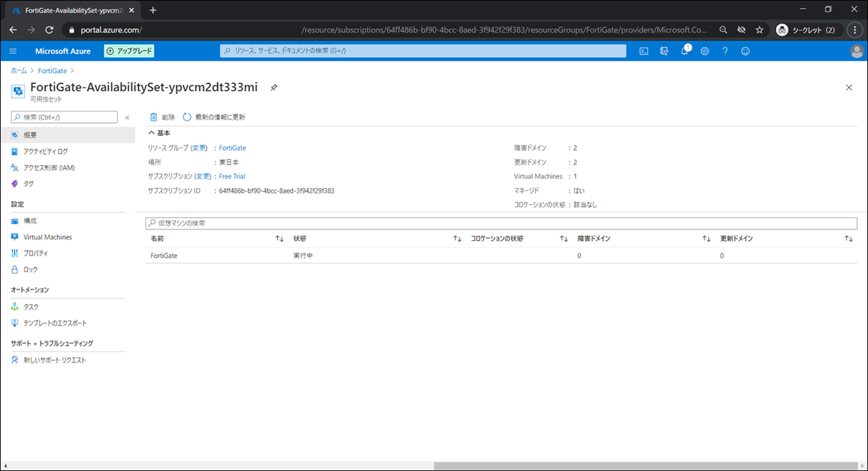Collapse the 基本 essentials section
Image resolution: width=868 pixels, height=471 pixels.
(x=159, y=133)
